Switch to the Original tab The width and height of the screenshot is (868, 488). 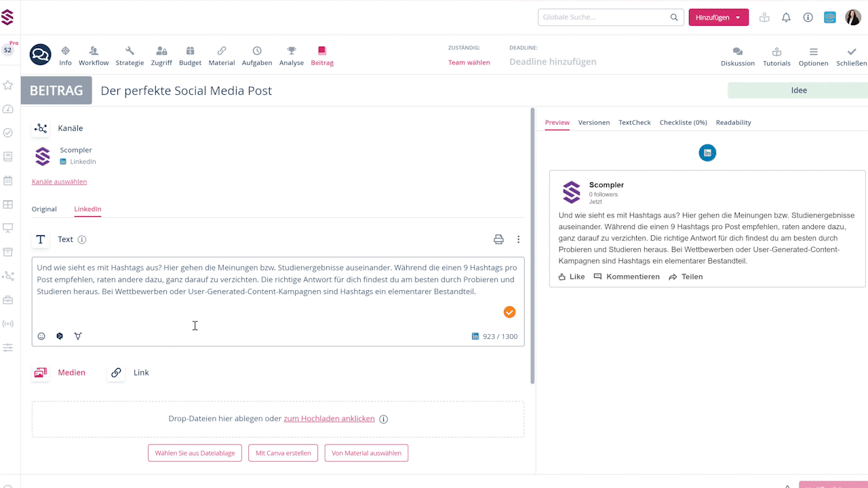44,209
